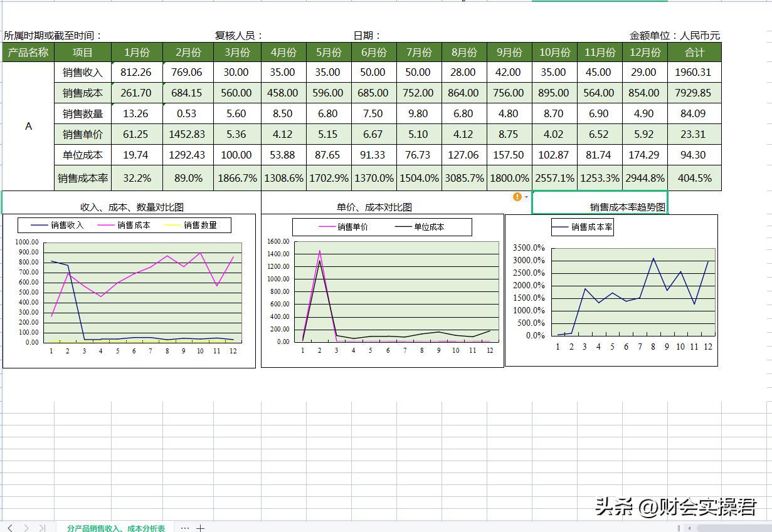Select the 合计 header cell
The height and width of the screenshot is (532, 772).
(694, 53)
